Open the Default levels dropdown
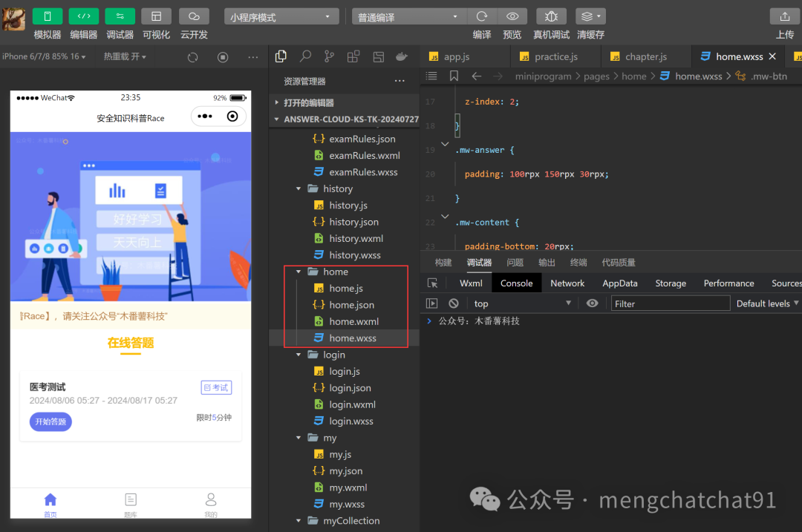Image resolution: width=802 pixels, height=532 pixels. pos(767,303)
